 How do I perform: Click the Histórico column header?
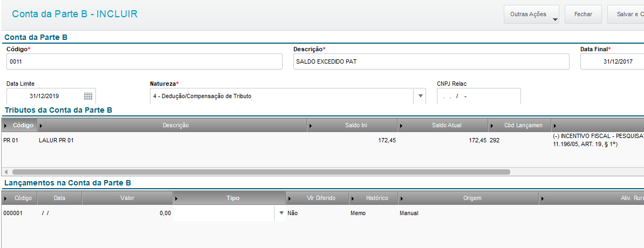click(373, 198)
